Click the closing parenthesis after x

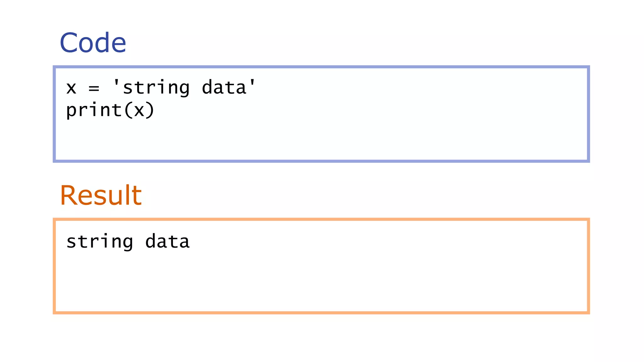pos(150,110)
